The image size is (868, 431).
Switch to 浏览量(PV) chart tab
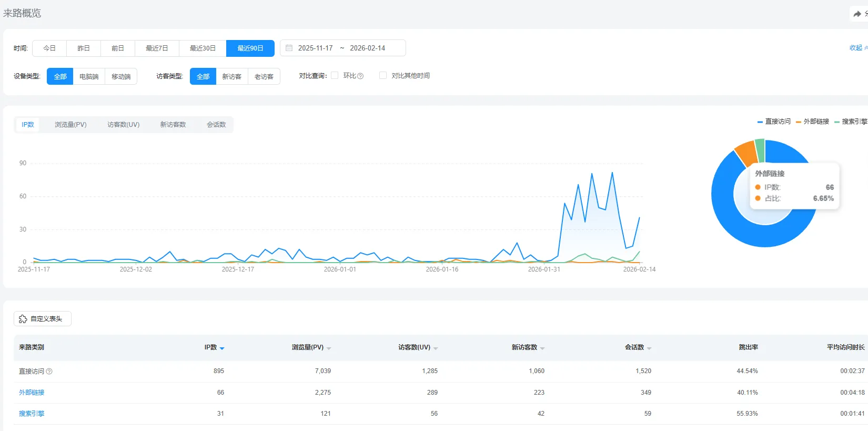click(70, 125)
